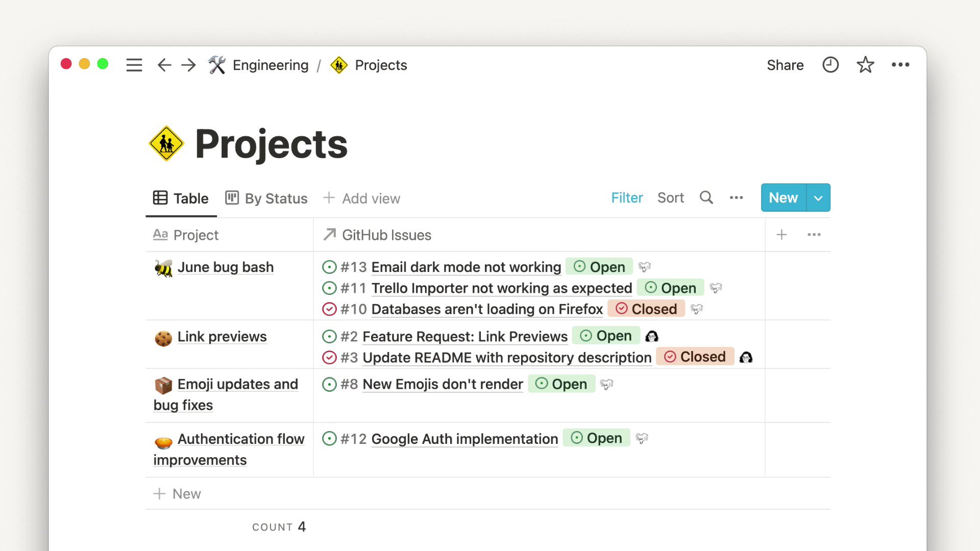
Task: Open table column options ellipsis
Action: point(814,235)
